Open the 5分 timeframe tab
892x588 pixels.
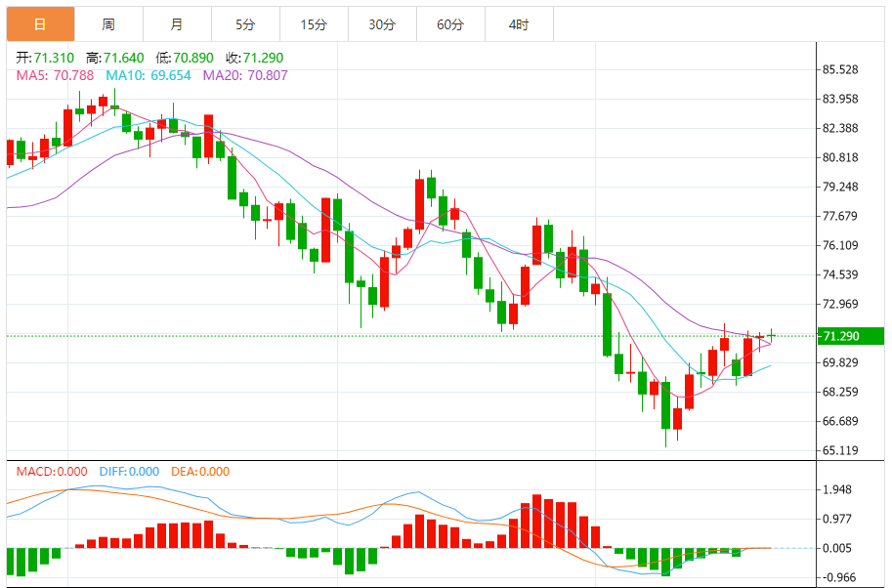pos(245,24)
